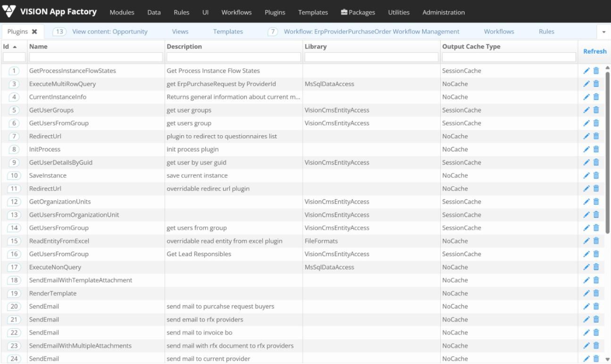Delete the GetUsersFromOrganizationUnit plugin row
Viewport: 611px width, 364px height.
[x=596, y=215]
